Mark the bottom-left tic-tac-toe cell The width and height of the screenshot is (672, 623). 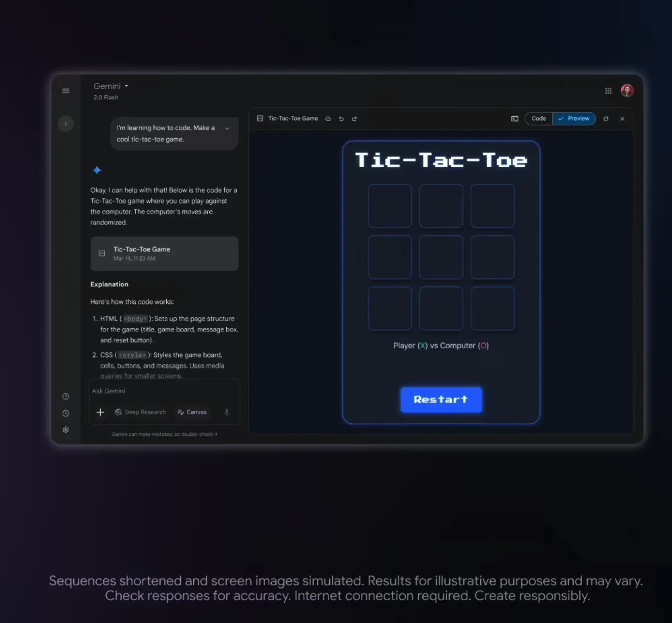390,309
